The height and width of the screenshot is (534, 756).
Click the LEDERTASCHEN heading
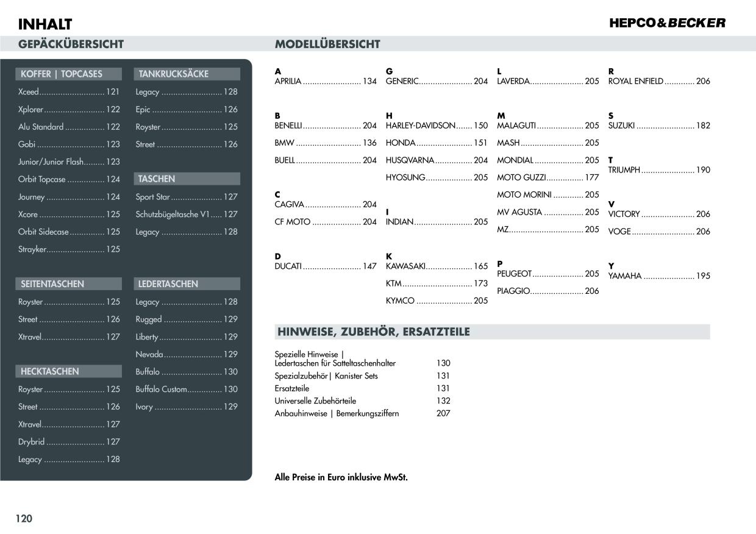(187, 284)
